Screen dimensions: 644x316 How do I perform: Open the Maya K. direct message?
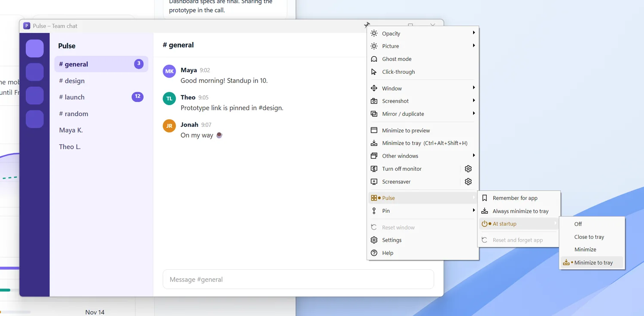[x=101, y=130]
